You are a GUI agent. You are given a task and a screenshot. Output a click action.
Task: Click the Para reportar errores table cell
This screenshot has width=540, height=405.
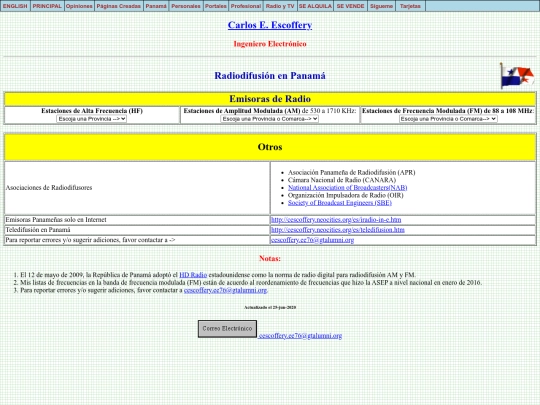[137, 240]
